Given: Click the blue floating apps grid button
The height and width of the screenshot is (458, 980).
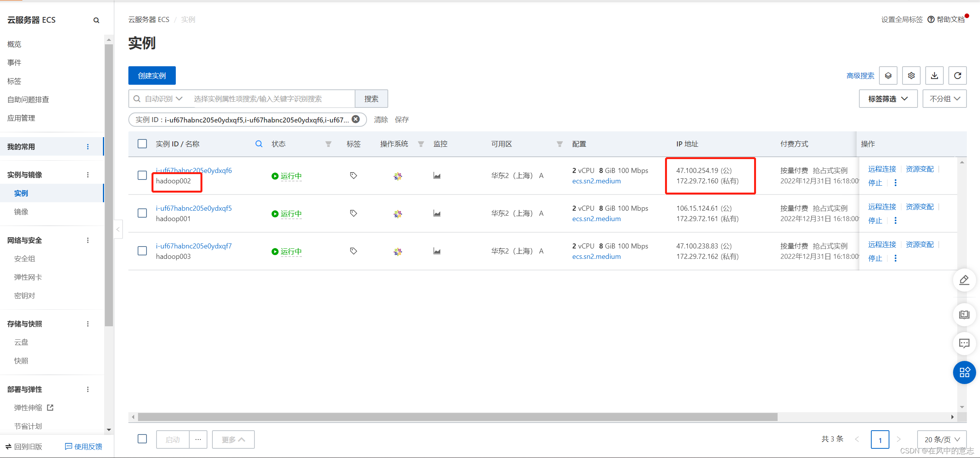Looking at the screenshot, I should [x=964, y=372].
